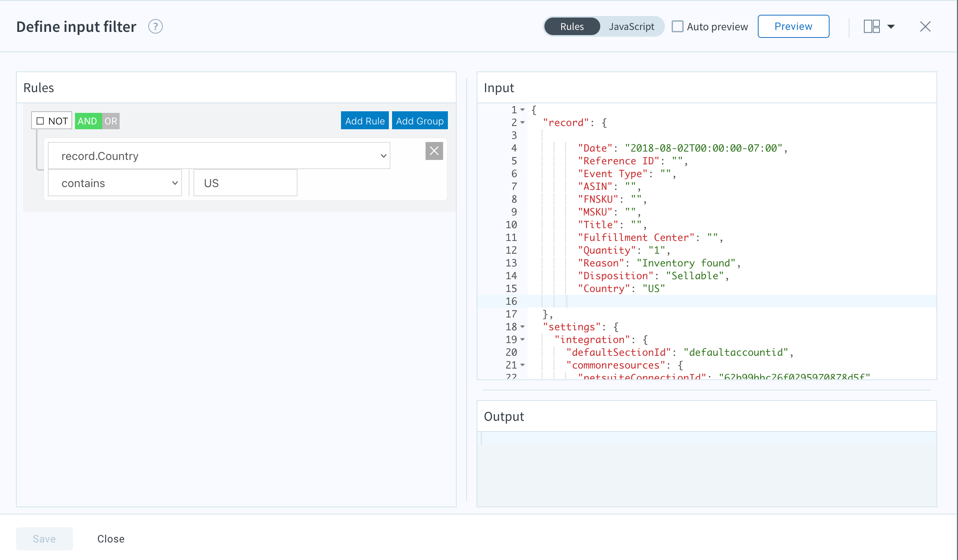Click the "Disposition": "Sellable" line
This screenshot has height=560, width=958.
tap(653, 276)
